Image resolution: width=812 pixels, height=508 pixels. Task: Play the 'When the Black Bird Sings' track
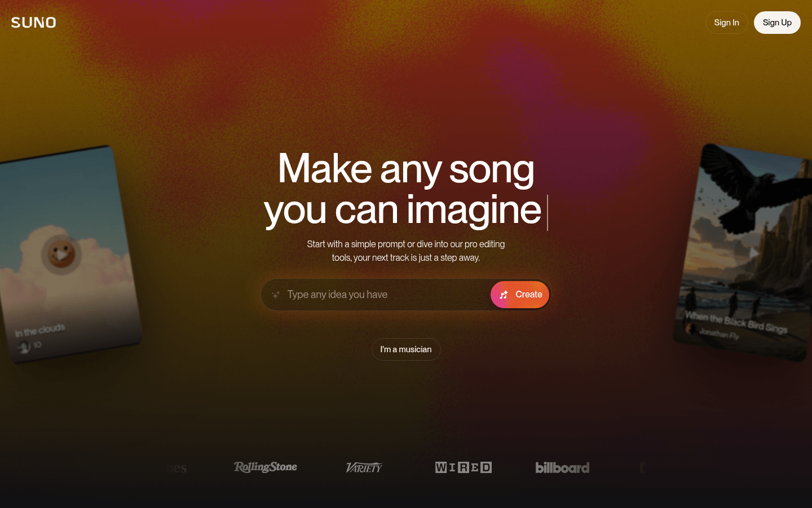(754, 252)
